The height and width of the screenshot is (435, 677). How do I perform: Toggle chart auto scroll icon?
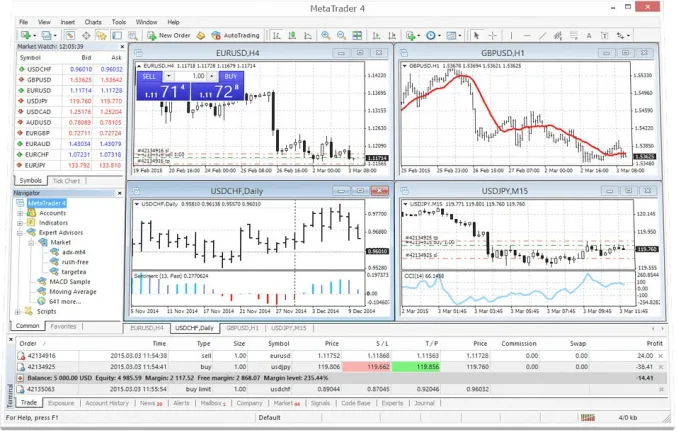(376, 35)
